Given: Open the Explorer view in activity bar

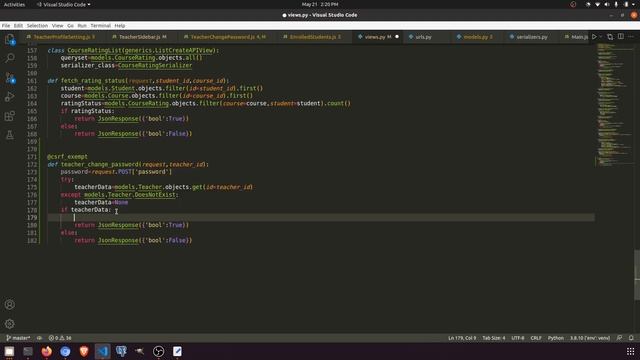Looking at the screenshot, I should pos(10,40).
